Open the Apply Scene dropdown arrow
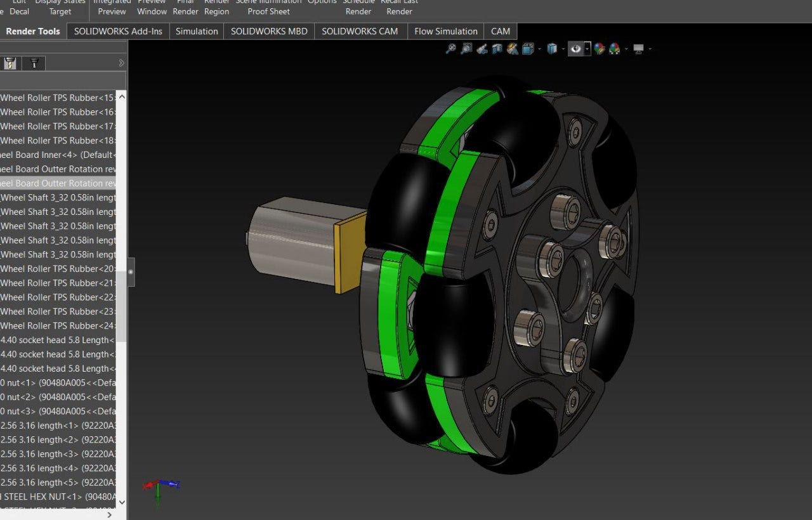The image size is (812, 520). [x=626, y=49]
